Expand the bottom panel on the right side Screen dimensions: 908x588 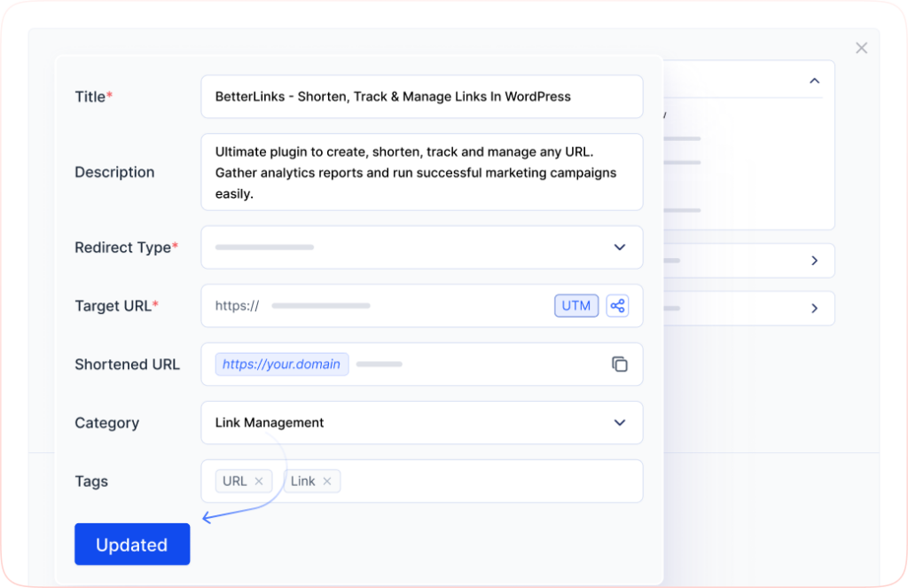click(x=813, y=308)
